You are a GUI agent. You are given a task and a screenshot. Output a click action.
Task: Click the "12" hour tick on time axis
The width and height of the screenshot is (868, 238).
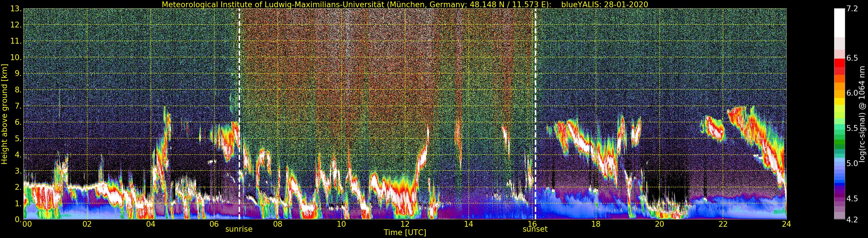(x=405, y=224)
